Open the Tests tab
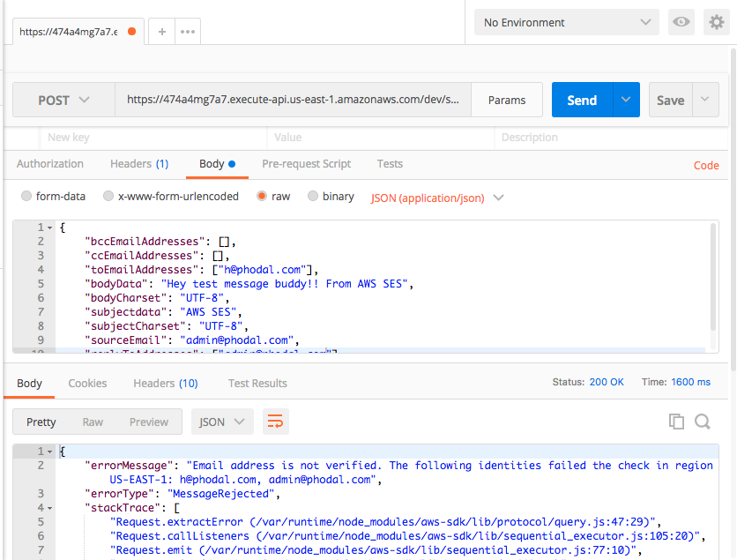This screenshot has height=560, width=737. click(x=391, y=164)
